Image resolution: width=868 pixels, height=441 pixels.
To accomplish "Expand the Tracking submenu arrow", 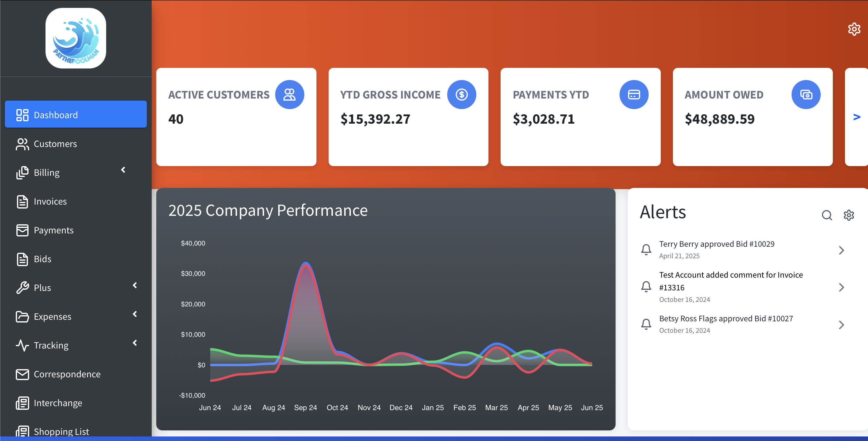I will pos(135,343).
